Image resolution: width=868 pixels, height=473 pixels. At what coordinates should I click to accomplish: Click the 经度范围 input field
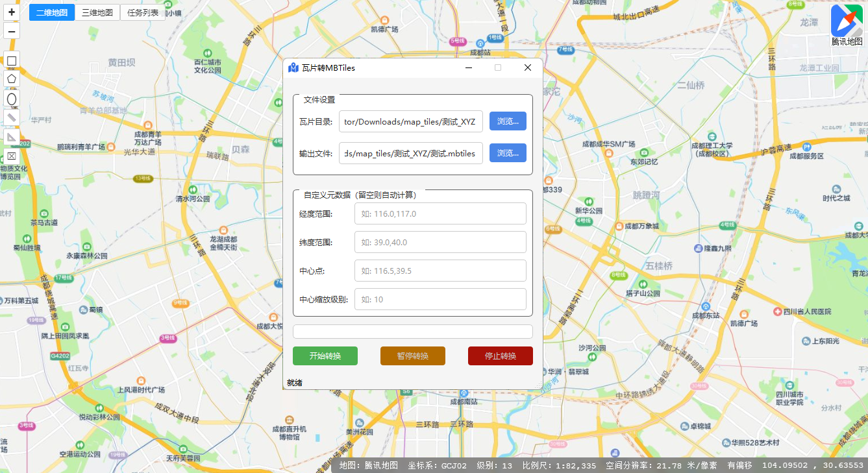[440, 213]
